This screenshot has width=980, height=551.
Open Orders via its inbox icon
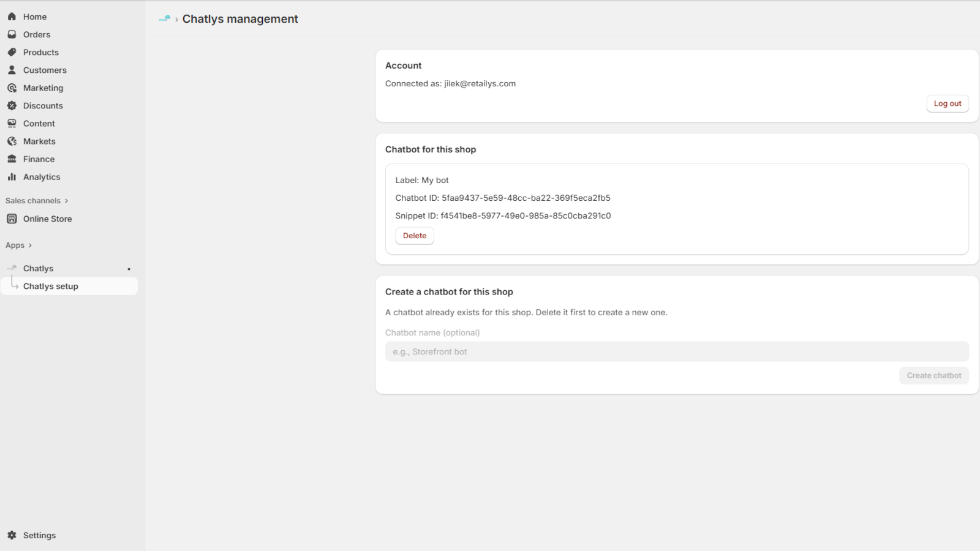(12, 34)
